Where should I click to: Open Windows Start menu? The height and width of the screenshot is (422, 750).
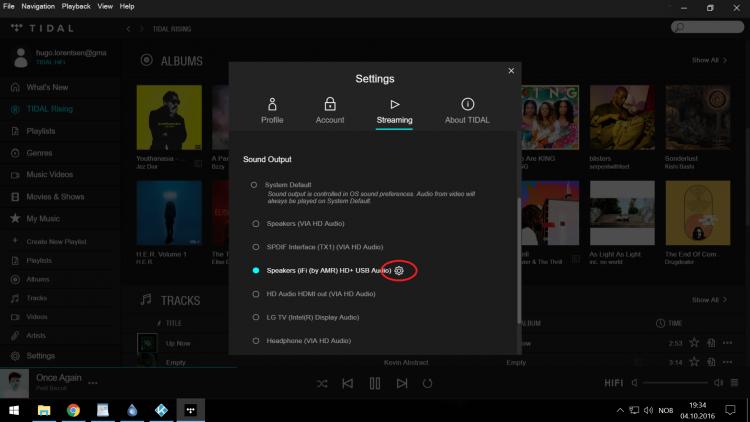(14, 411)
